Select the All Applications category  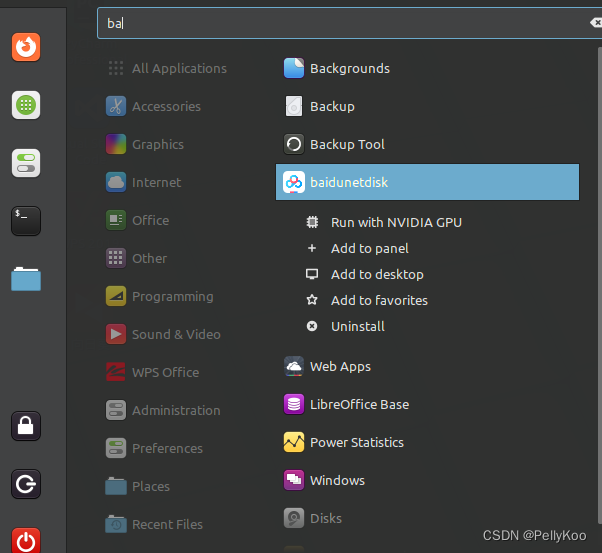click(x=167, y=68)
